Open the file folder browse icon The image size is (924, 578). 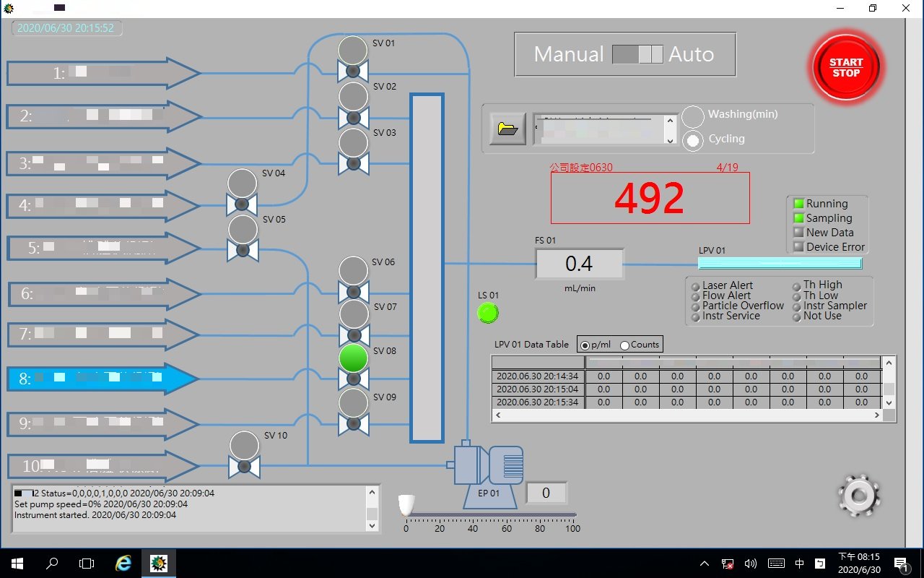click(x=507, y=129)
